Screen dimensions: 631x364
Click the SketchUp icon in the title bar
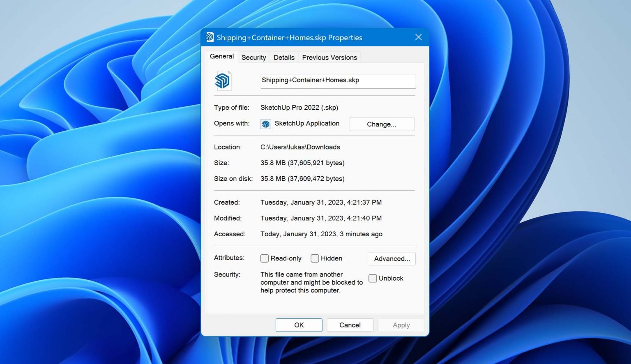(x=210, y=37)
